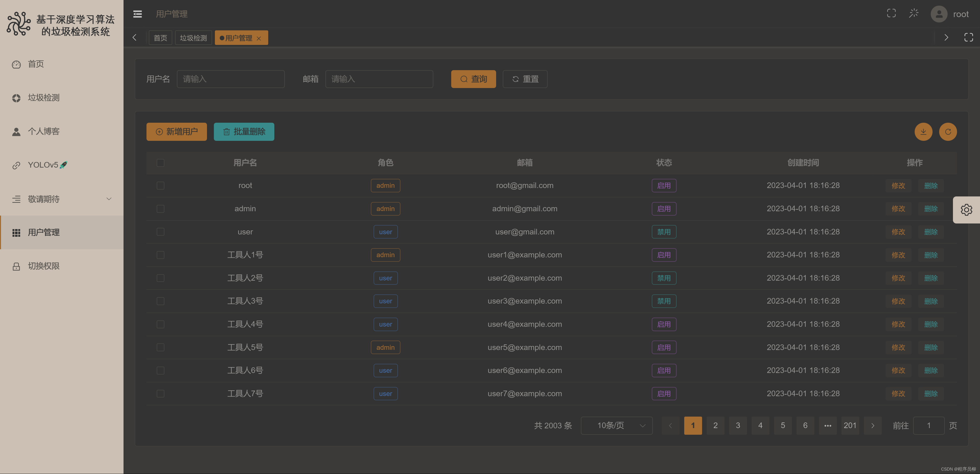Screen dimensions: 980x474
Task: Switch to the 首页 tab
Action: (x=160, y=38)
